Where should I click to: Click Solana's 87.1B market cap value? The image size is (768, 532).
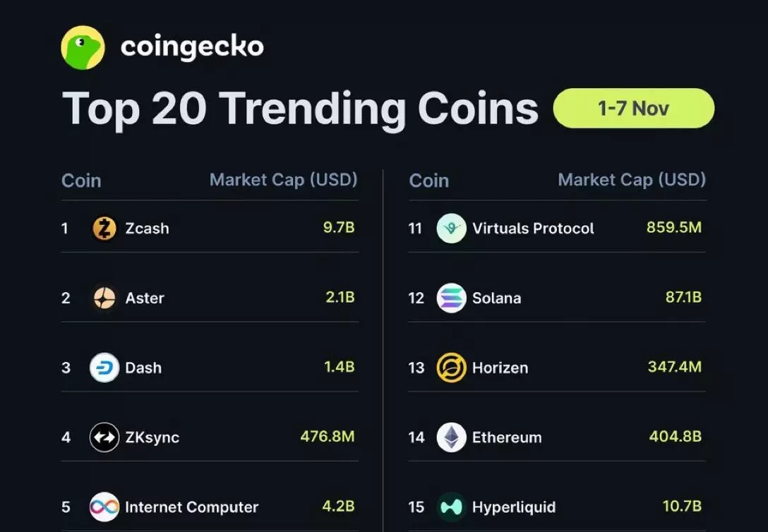pyautogui.click(x=683, y=297)
